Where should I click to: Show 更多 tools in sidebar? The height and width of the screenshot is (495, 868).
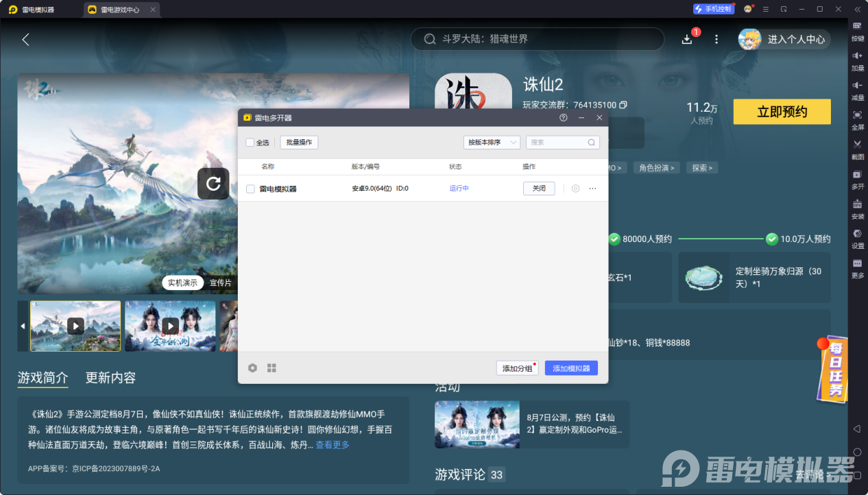tap(857, 267)
